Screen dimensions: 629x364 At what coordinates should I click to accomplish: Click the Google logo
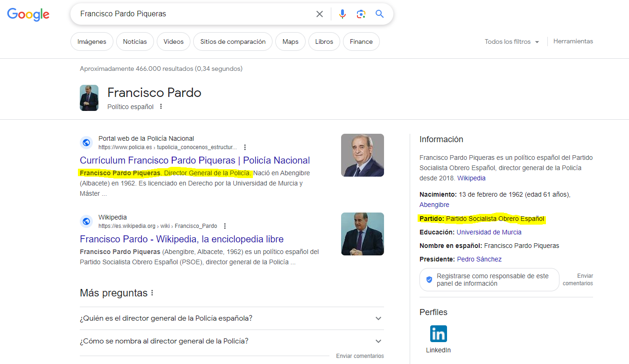(x=28, y=14)
